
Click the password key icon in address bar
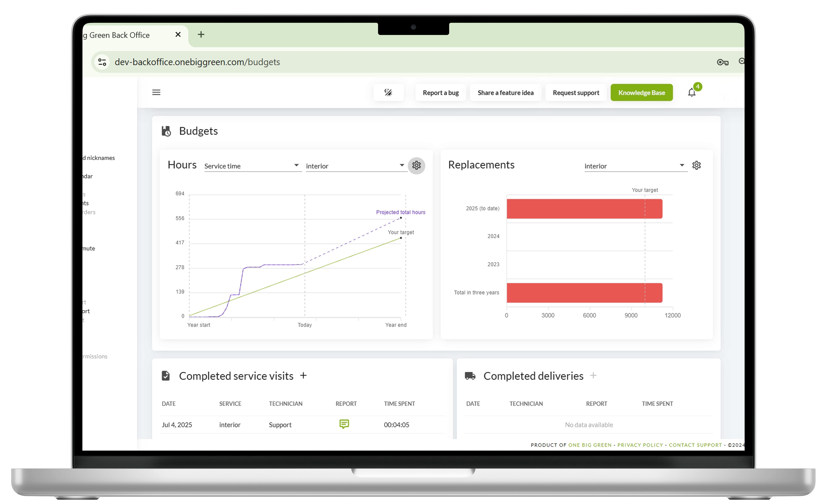(x=723, y=62)
